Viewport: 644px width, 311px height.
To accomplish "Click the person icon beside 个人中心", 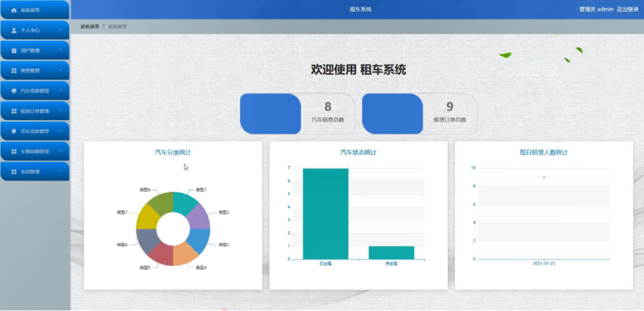I will (14, 30).
